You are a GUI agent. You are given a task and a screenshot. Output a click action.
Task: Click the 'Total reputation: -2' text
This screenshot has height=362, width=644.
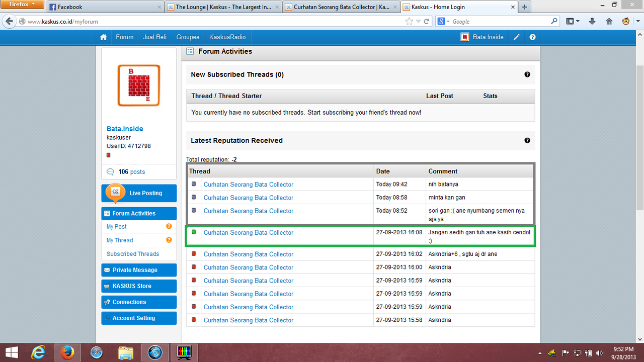coord(211,159)
